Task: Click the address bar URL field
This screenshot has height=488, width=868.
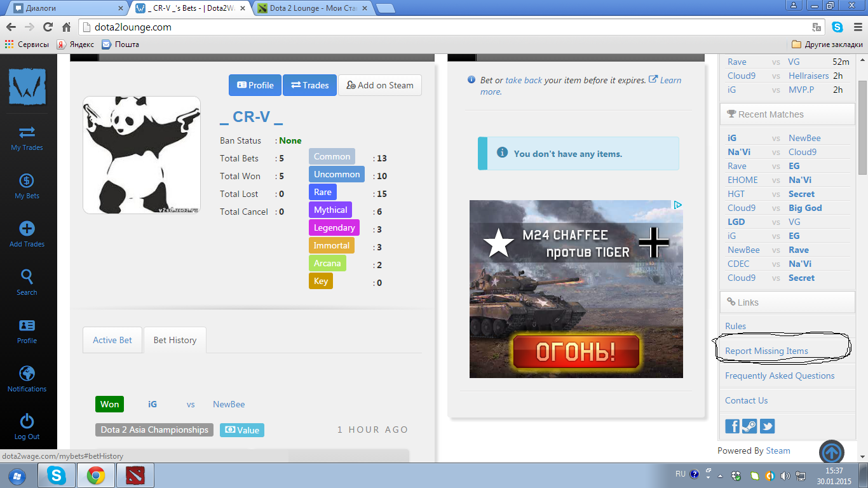Action: (445, 27)
